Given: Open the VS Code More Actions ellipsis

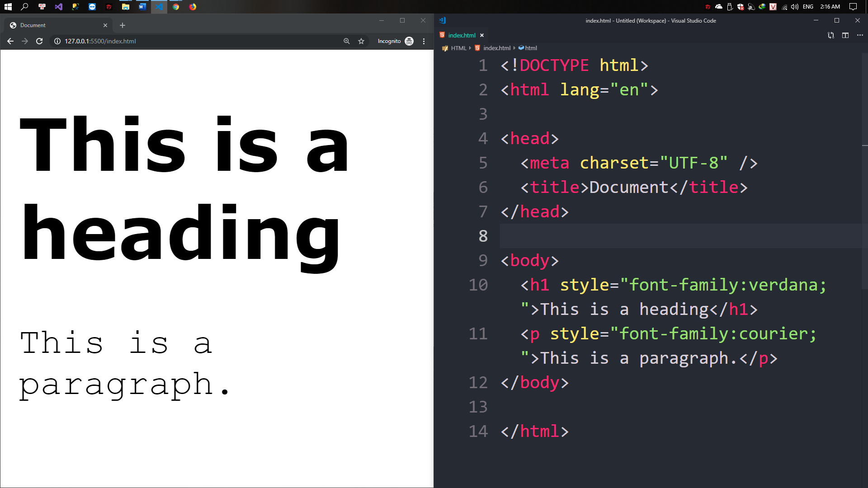Looking at the screenshot, I should click(x=859, y=35).
